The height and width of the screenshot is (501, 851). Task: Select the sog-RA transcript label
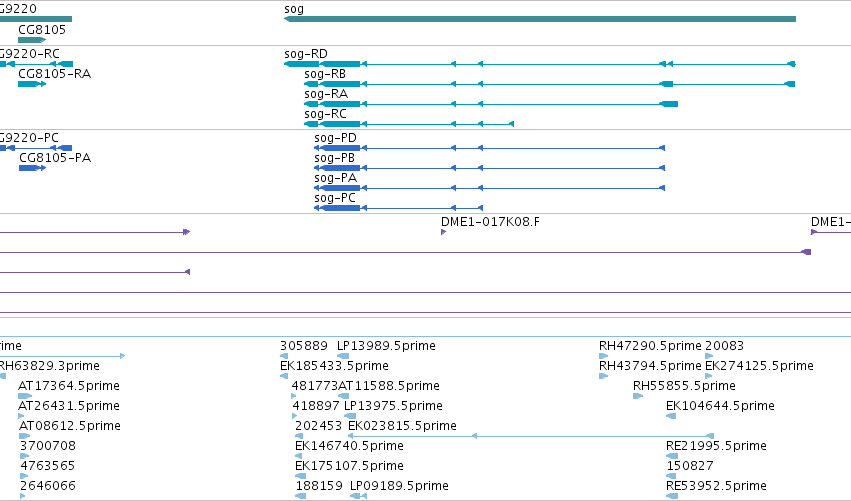click(x=326, y=94)
